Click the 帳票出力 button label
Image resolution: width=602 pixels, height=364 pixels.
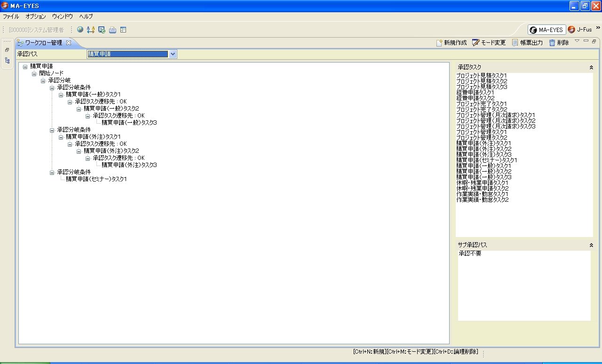coord(531,43)
